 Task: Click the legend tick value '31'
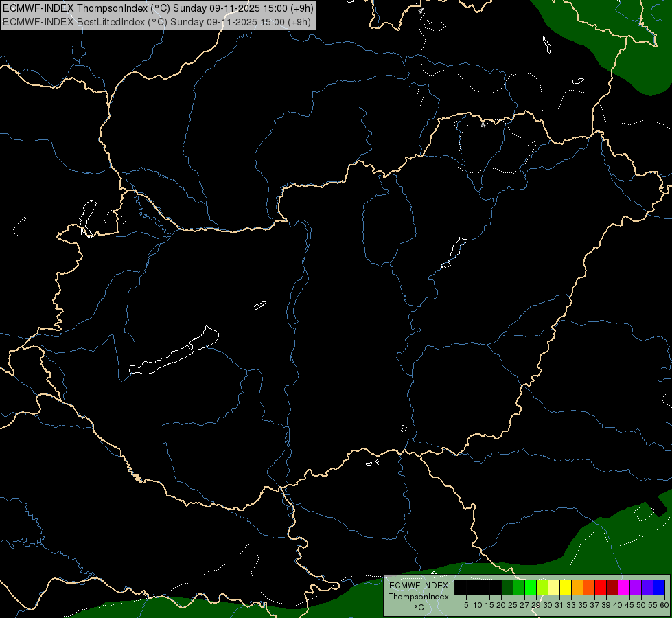559,605
